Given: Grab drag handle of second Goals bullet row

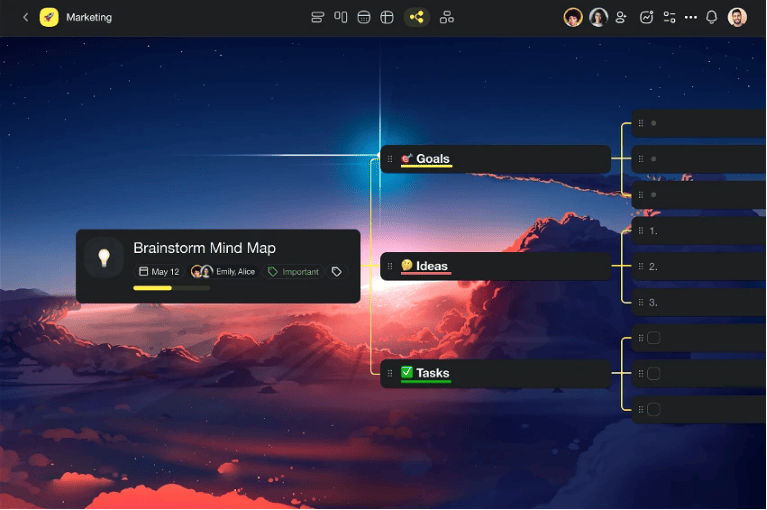Looking at the screenshot, I should (641, 159).
